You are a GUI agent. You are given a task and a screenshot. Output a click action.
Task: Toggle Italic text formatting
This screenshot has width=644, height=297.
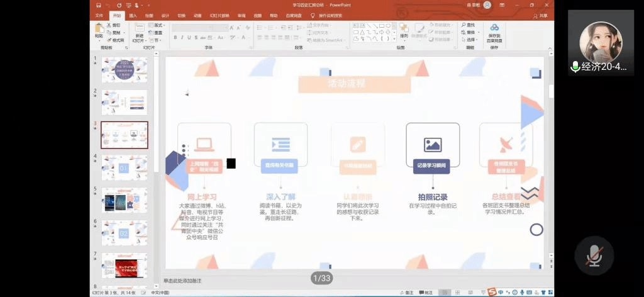pyautogui.click(x=182, y=38)
